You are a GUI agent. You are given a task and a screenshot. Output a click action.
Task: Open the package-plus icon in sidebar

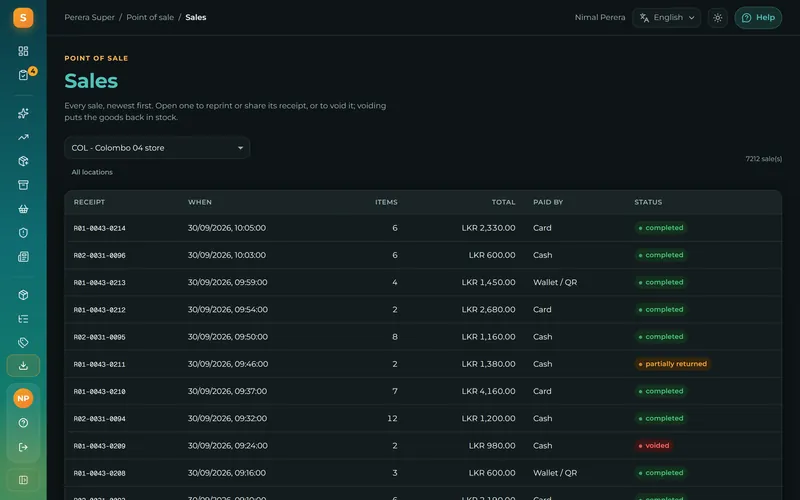(x=23, y=161)
